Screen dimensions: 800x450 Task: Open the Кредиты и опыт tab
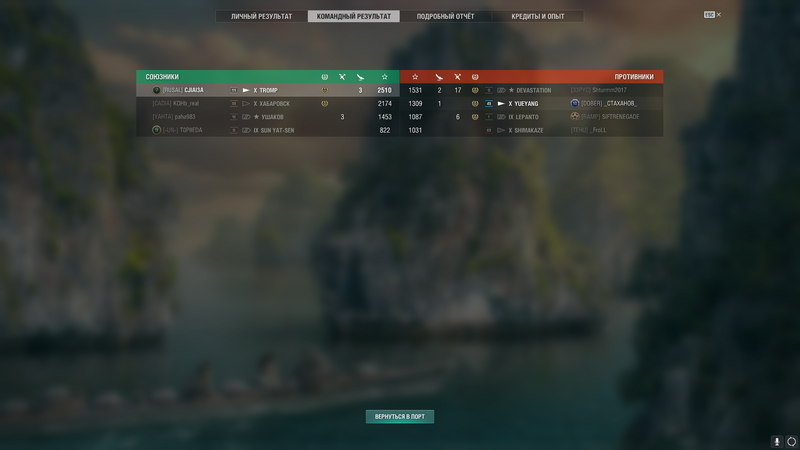pos(538,16)
